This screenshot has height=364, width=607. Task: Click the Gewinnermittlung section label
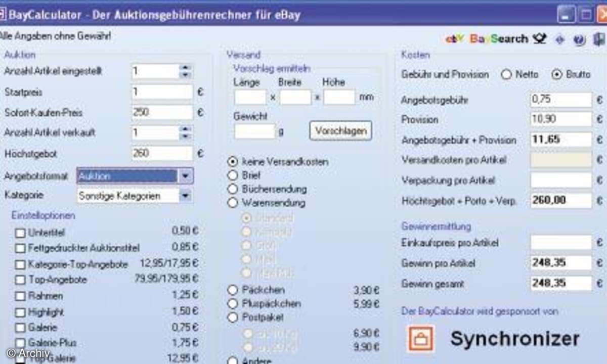click(x=436, y=226)
